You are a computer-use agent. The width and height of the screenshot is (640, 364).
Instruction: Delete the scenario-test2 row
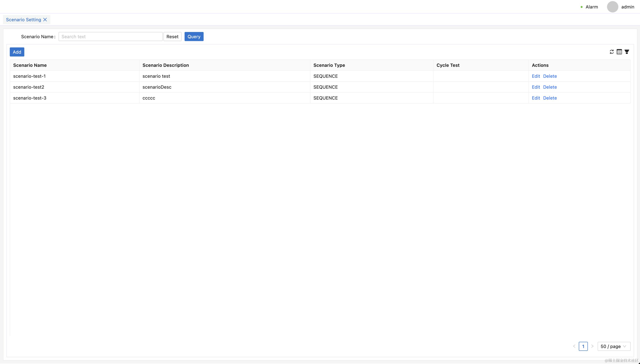(550, 87)
